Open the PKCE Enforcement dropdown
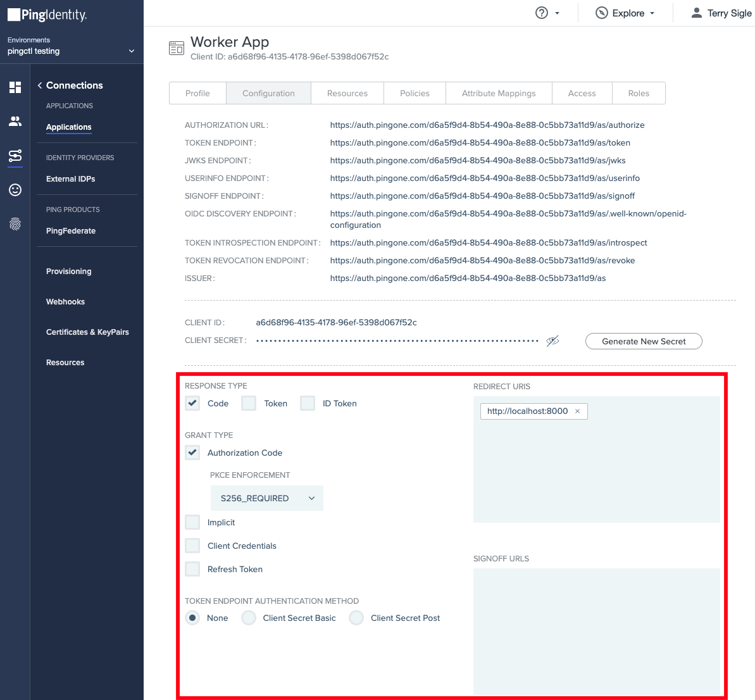Viewport: 755px width, 700px height. [266, 498]
